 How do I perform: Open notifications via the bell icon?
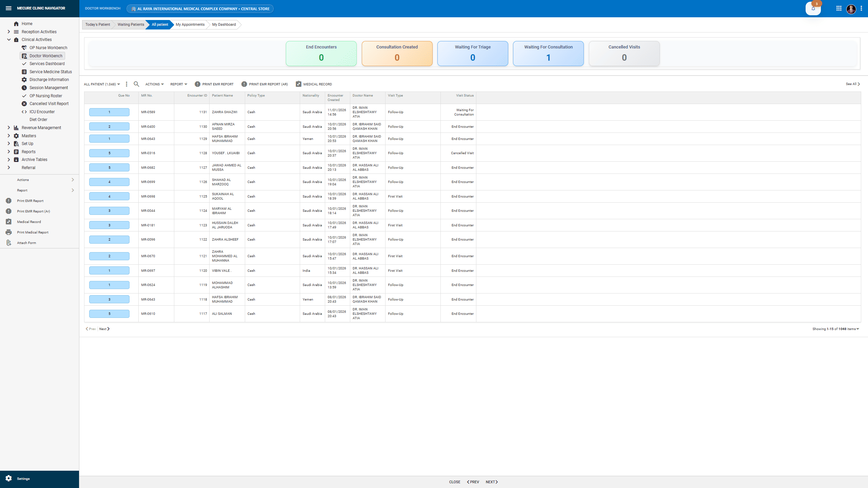coord(813,8)
